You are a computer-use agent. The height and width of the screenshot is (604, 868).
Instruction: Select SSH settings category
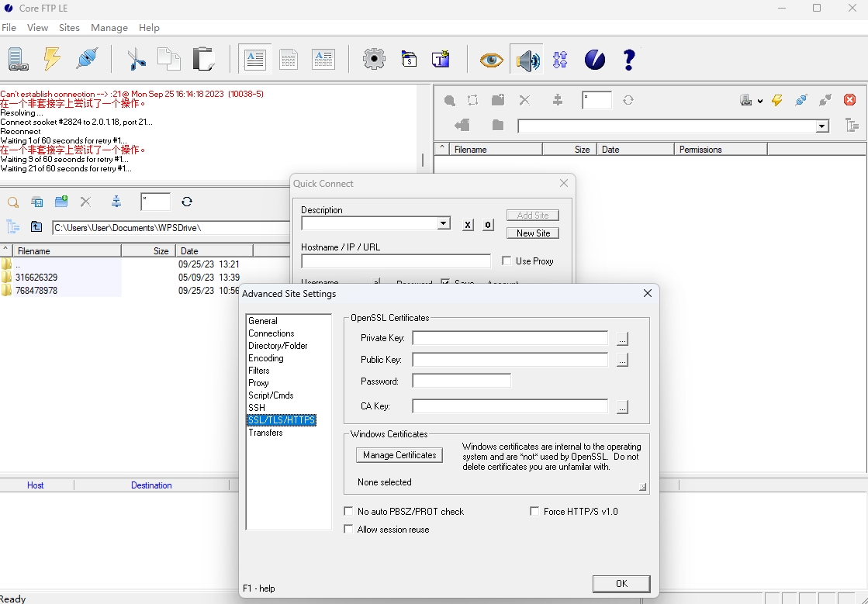[257, 408]
